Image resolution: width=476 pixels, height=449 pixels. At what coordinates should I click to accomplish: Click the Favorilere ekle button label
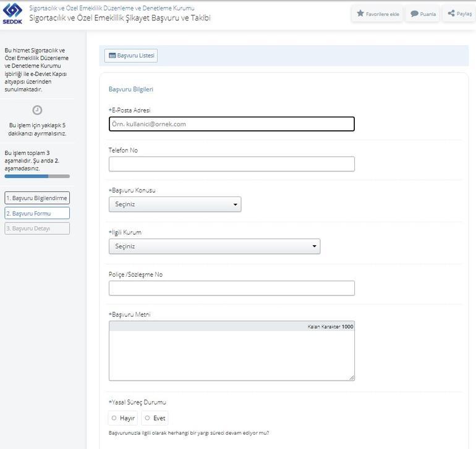383,14
